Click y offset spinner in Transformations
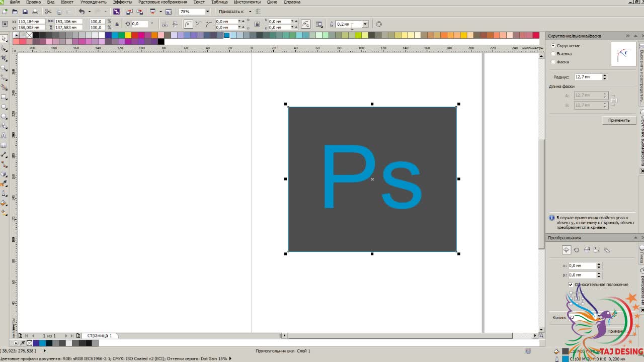This screenshot has width=644, height=362. click(x=598, y=275)
